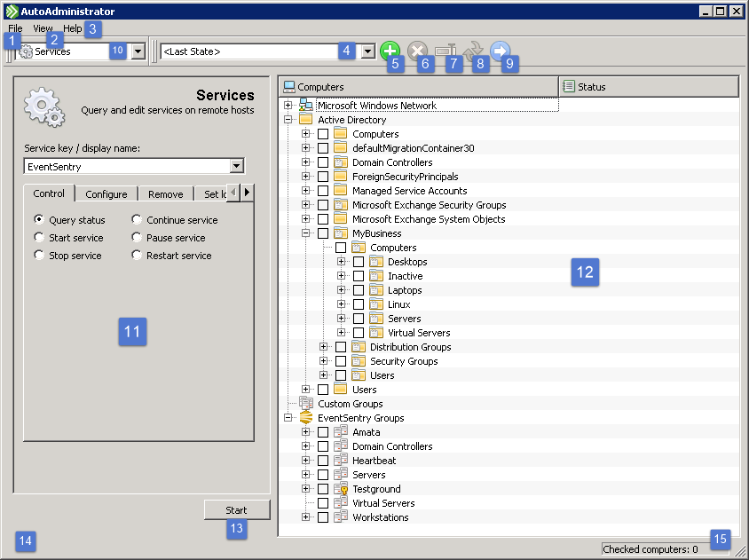Select the Continue service option
Viewport: 749px width, 560px height.
(x=137, y=219)
